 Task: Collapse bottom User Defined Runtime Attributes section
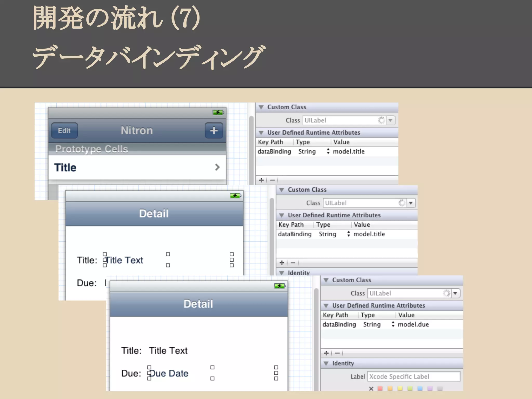[x=326, y=305]
